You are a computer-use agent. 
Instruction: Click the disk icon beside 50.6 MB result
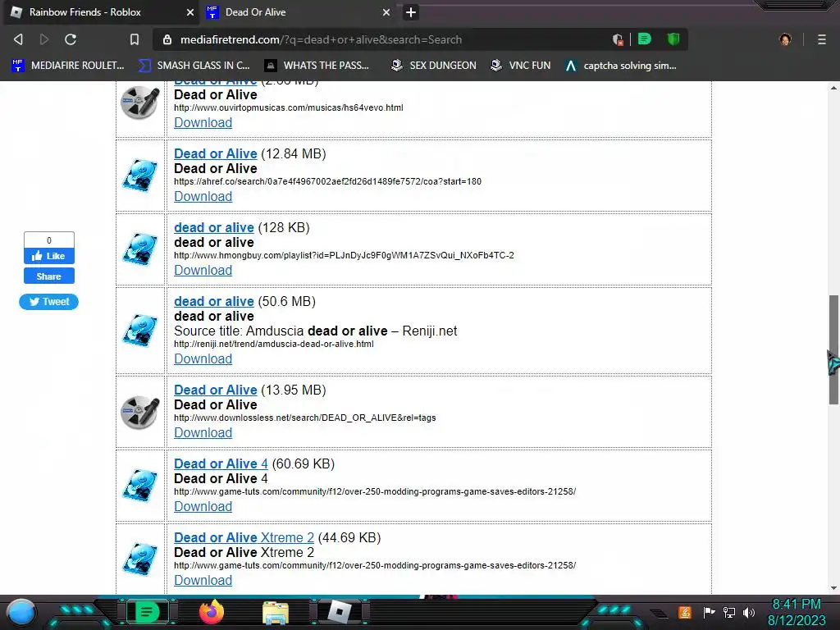[139, 331]
